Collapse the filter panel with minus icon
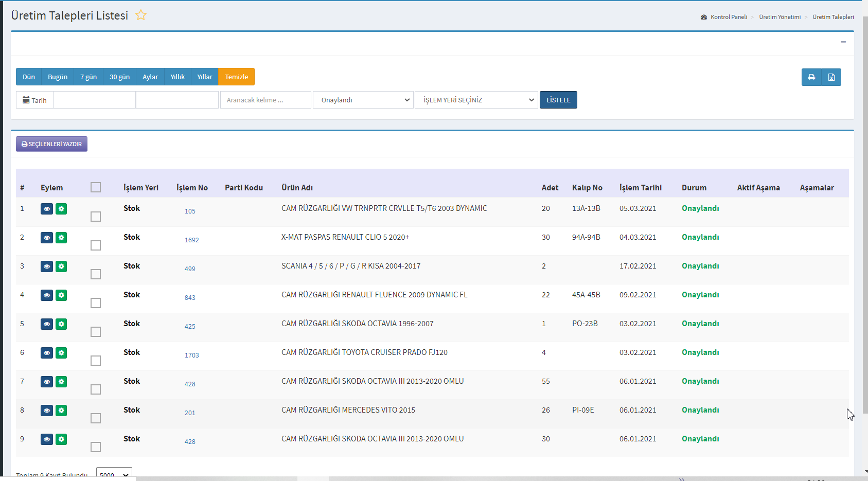Viewport: 868px width, 481px height. (x=843, y=42)
